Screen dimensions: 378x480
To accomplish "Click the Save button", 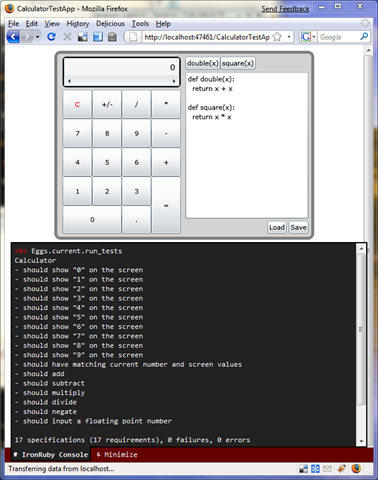I will (x=298, y=227).
